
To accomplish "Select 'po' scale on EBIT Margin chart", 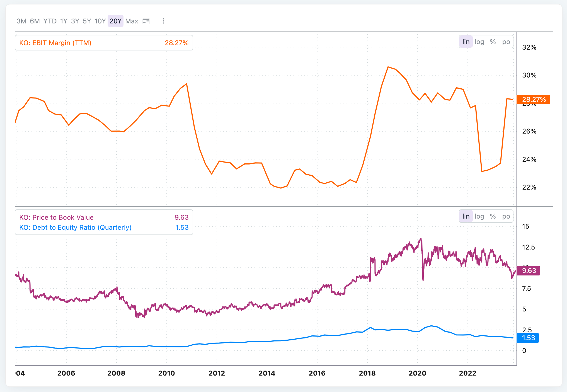I will click(x=506, y=42).
